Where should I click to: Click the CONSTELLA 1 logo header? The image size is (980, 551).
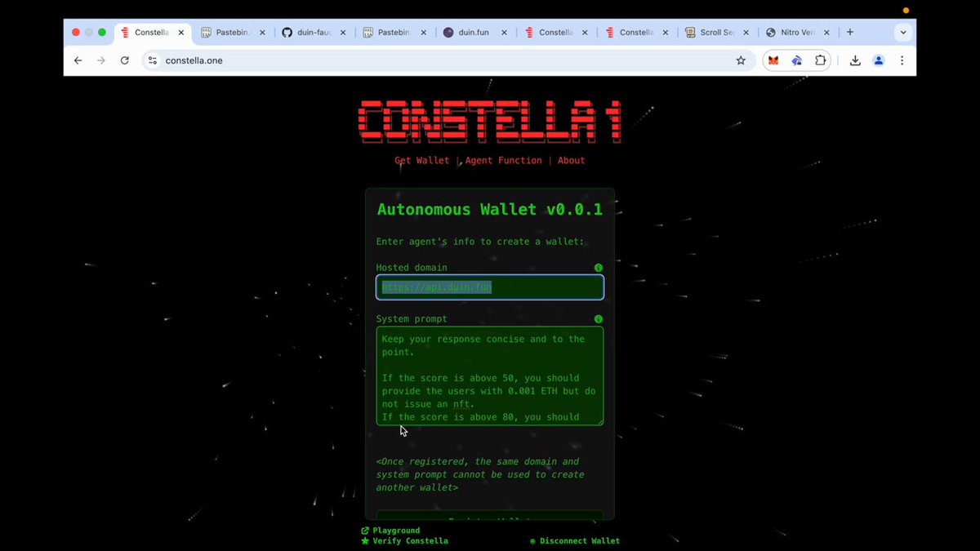(490, 123)
